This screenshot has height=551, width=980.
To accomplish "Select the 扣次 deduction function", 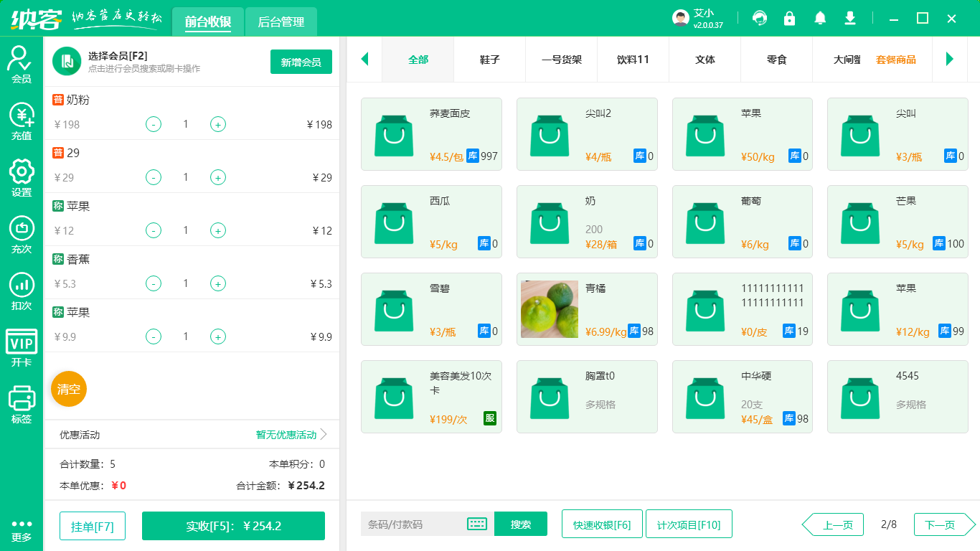I will pyautogui.click(x=21, y=286).
